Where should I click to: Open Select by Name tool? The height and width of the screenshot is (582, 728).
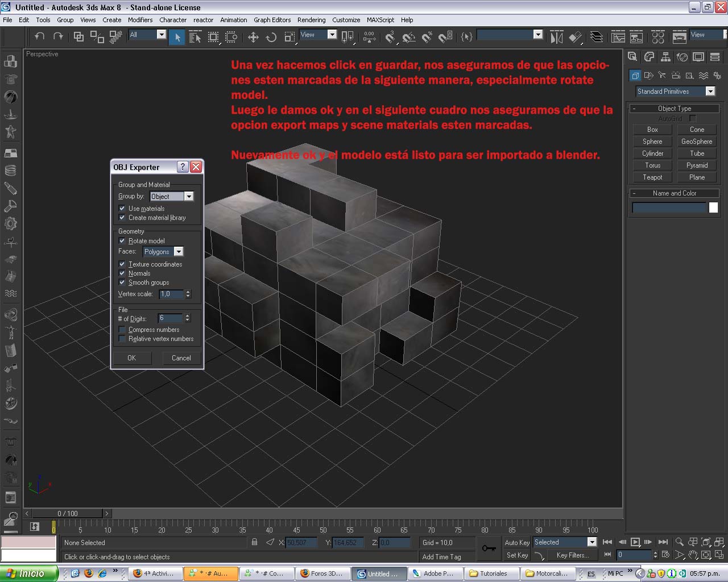click(195, 38)
